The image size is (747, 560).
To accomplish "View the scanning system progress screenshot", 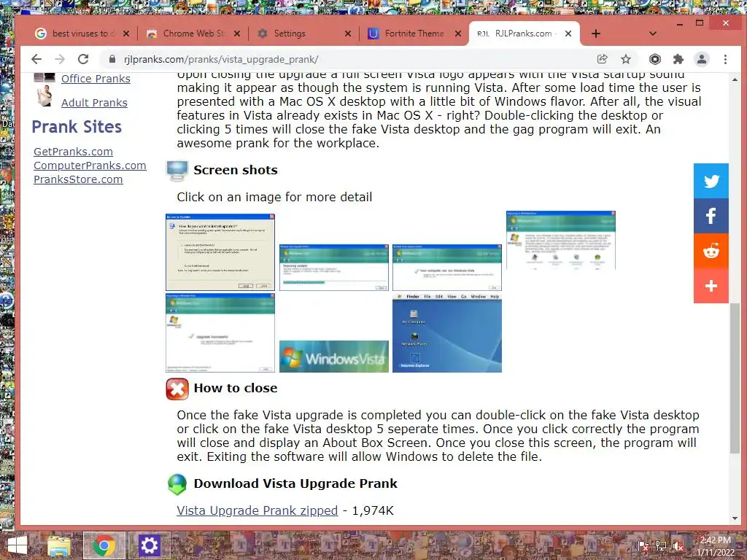I will click(x=333, y=267).
